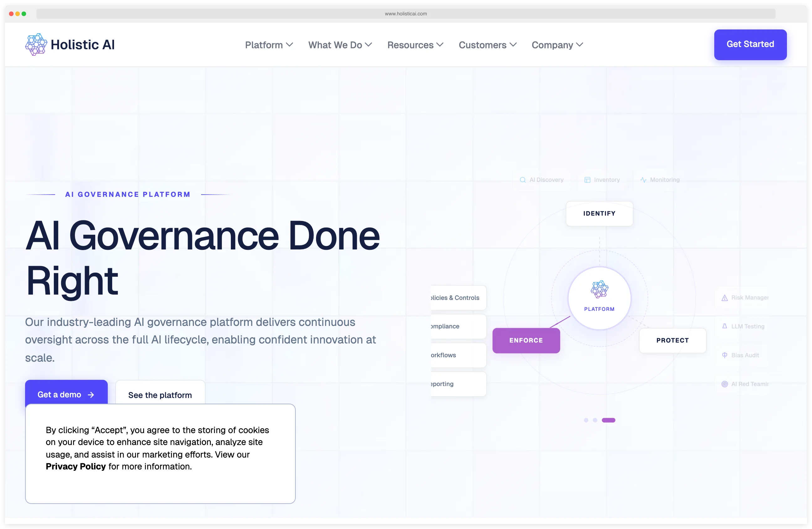812x529 pixels.
Task: Click the Monitoring waveform icon
Action: (x=643, y=180)
